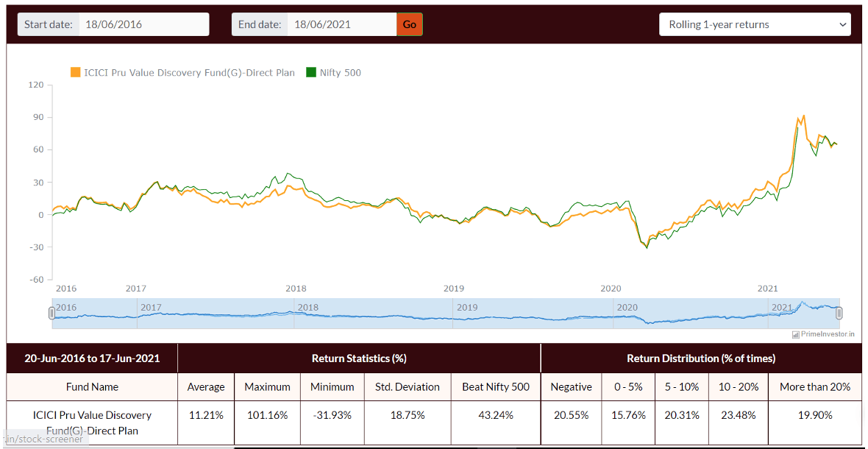Click the 2021 label on chart x-axis
Screen dimensions: 868x449
pos(768,289)
